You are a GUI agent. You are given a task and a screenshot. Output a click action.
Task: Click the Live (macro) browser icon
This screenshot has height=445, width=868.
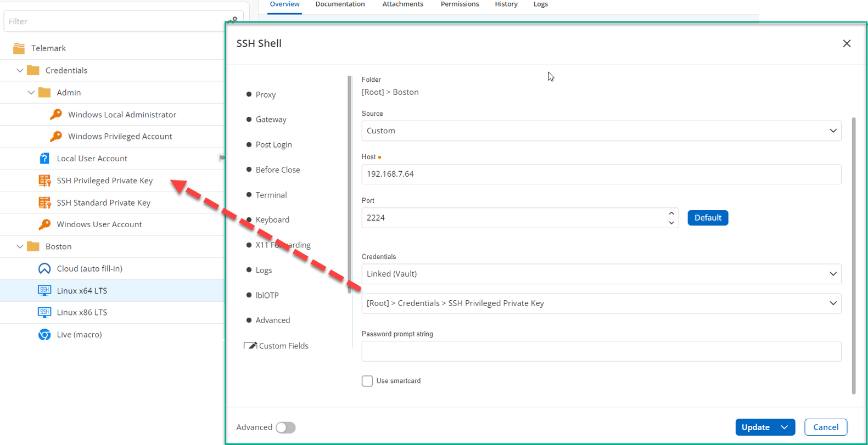(44, 334)
